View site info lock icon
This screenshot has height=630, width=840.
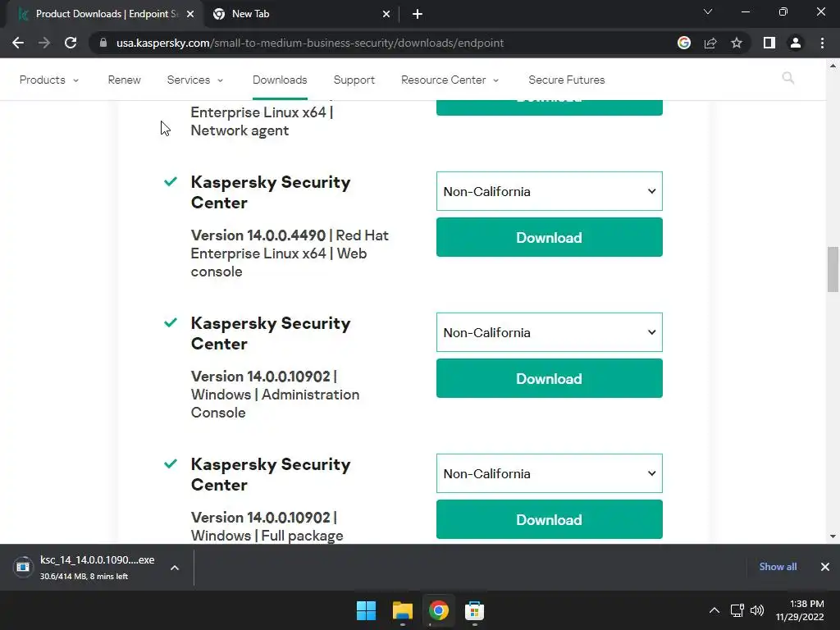[x=103, y=43]
